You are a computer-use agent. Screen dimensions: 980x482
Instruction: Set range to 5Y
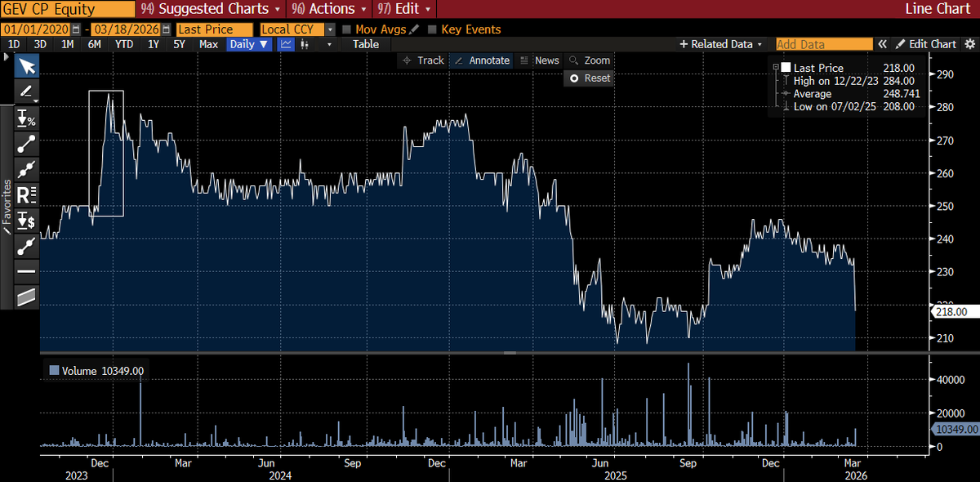pyautogui.click(x=180, y=44)
